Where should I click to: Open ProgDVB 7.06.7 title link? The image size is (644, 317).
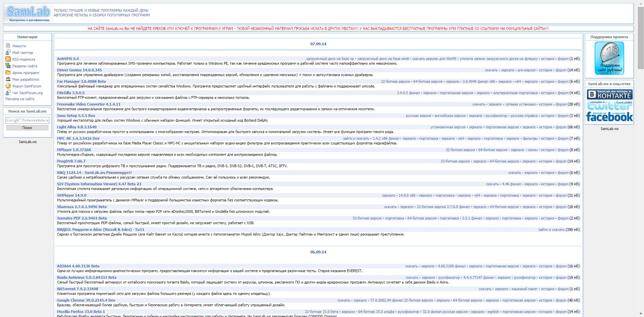[x=71, y=161]
